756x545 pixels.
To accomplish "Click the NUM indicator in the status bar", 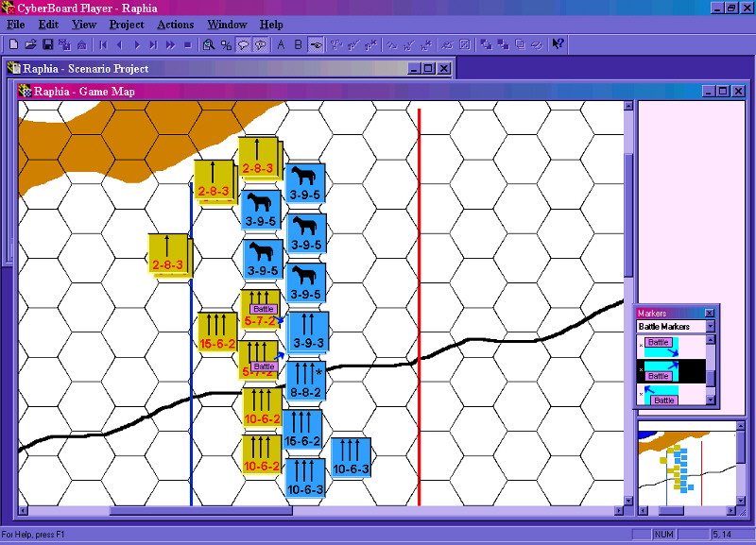I will coord(664,535).
